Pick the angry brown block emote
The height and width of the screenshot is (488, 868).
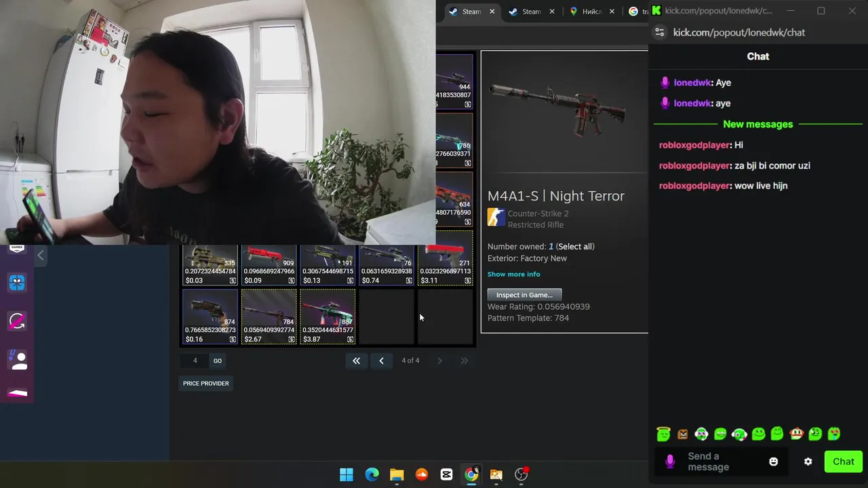click(683, 434)
